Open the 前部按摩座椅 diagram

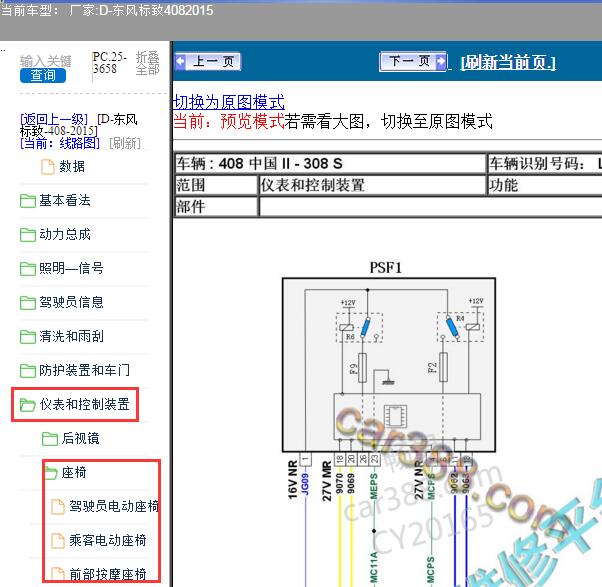108,574
